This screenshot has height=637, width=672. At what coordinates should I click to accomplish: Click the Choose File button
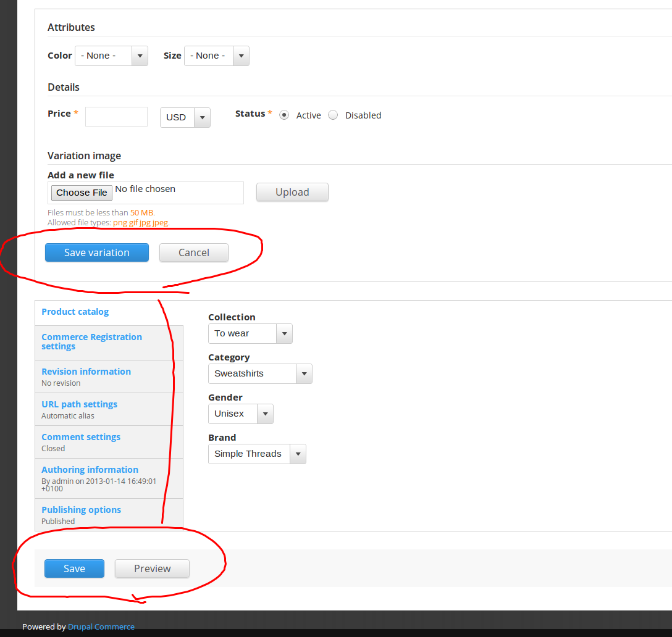[x=82, y=193]
